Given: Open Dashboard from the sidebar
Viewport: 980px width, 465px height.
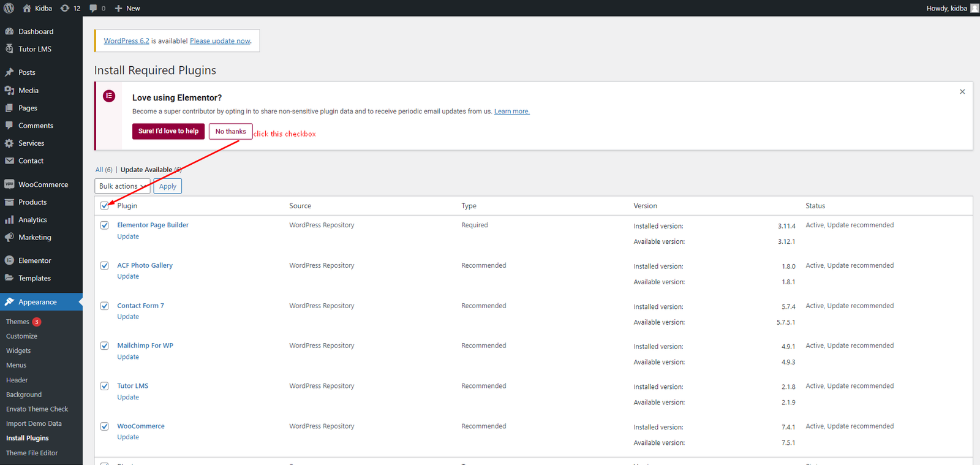Looking at the screenshot, I should pyautogui.click(x=36, y=31).
